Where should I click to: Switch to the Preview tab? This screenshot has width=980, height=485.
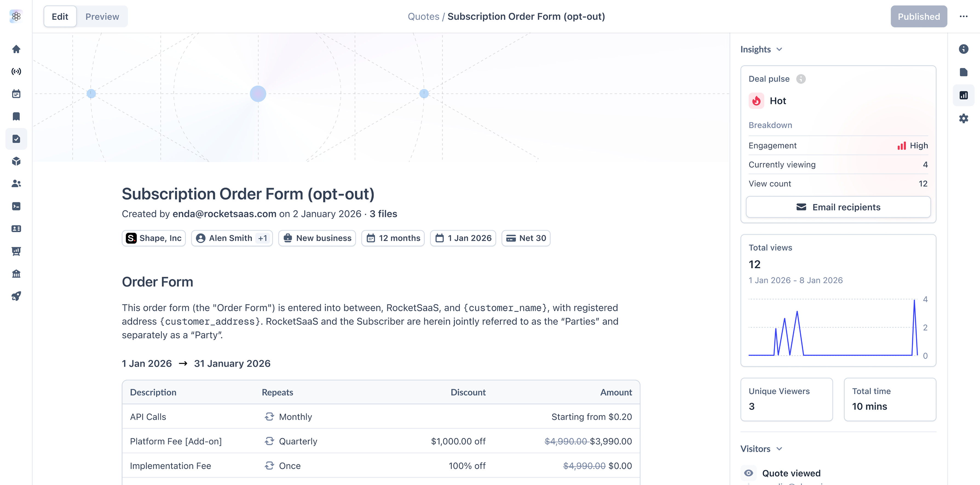(102, 16)
